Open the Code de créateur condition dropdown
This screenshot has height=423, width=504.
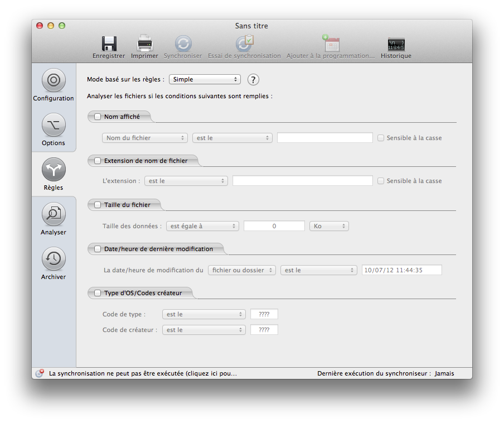tap(204, 330)
